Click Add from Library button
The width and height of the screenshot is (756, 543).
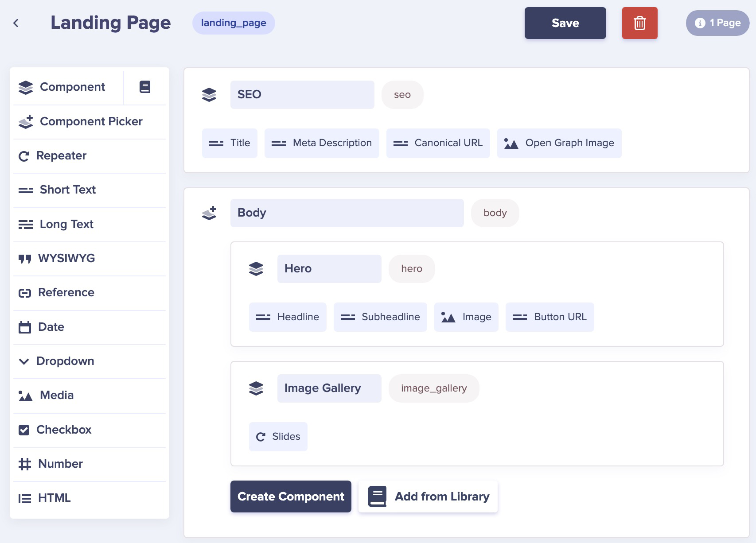428,496
